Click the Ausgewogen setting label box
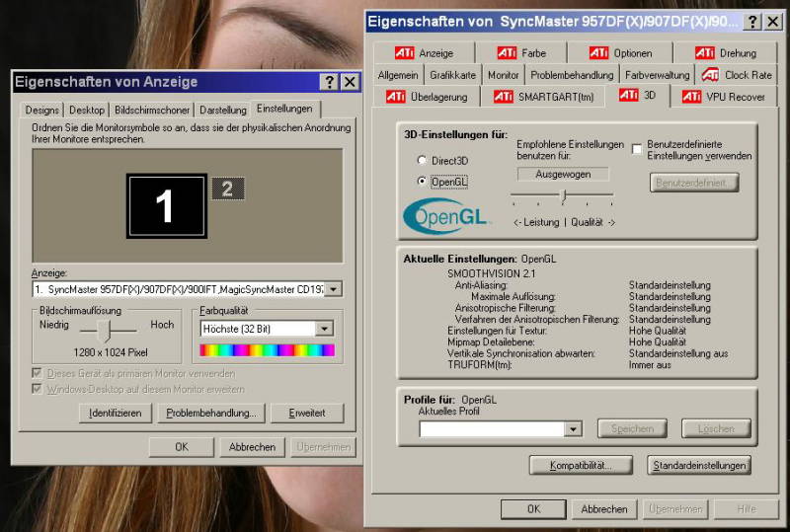 tap(563, 175)
